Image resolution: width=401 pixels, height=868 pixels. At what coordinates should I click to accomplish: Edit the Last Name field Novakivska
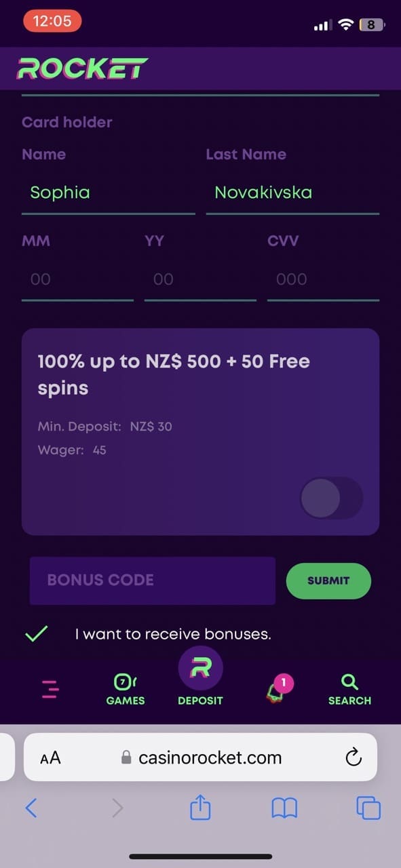pos(292,193)
